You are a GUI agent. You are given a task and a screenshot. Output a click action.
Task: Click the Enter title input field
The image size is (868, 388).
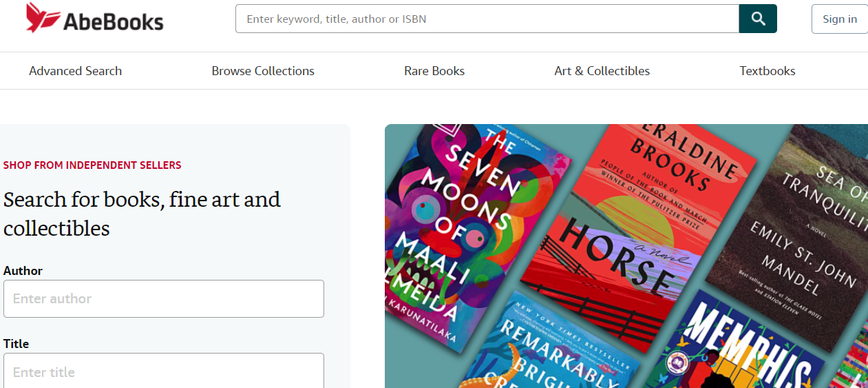click(164, 371)
